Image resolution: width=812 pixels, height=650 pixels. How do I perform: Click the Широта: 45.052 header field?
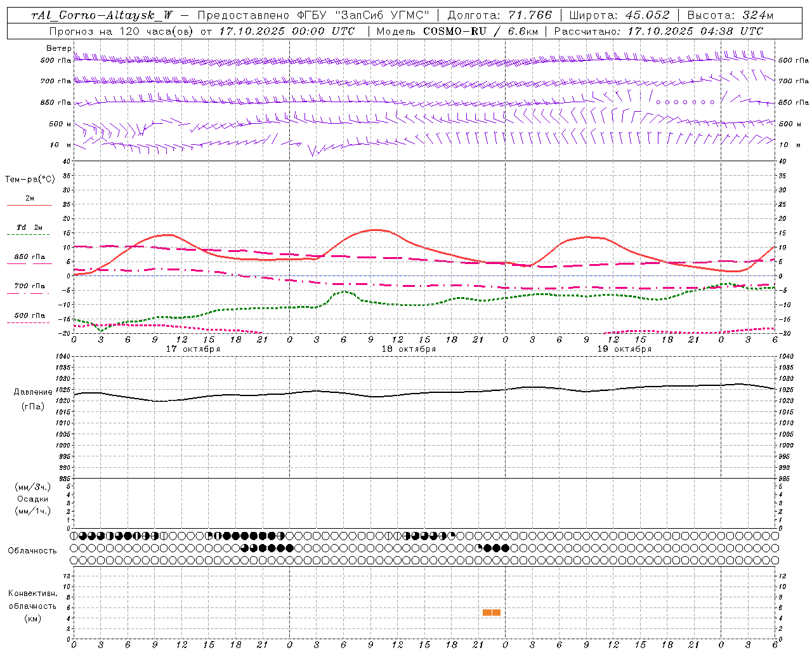tap(619, 16)
